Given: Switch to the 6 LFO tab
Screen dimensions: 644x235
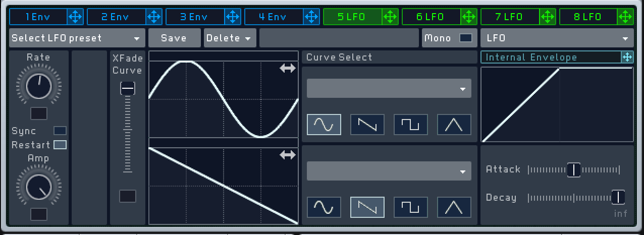Looking at the screenshot, I should coord(432,17).
